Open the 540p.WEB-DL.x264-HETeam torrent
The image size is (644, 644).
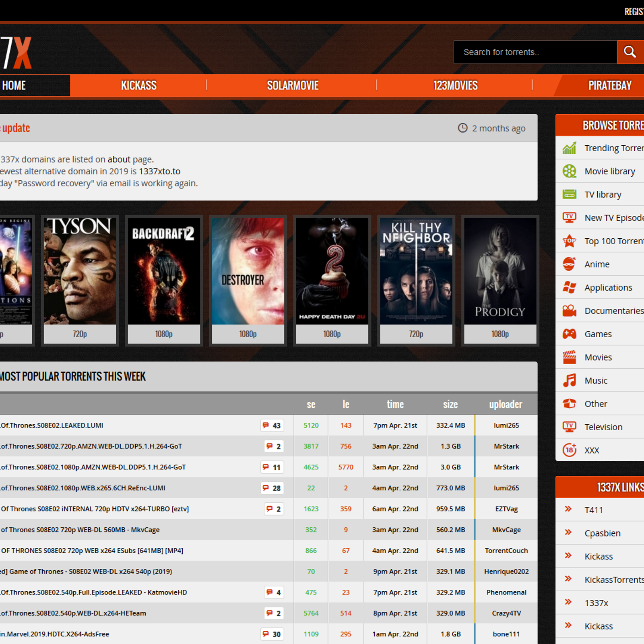(x=73, y=613)
